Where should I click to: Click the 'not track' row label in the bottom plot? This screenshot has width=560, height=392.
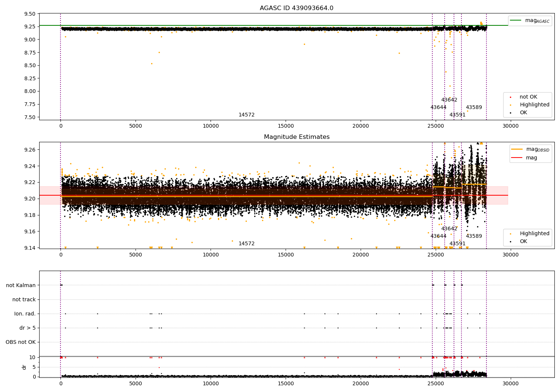tap(24, 300)
